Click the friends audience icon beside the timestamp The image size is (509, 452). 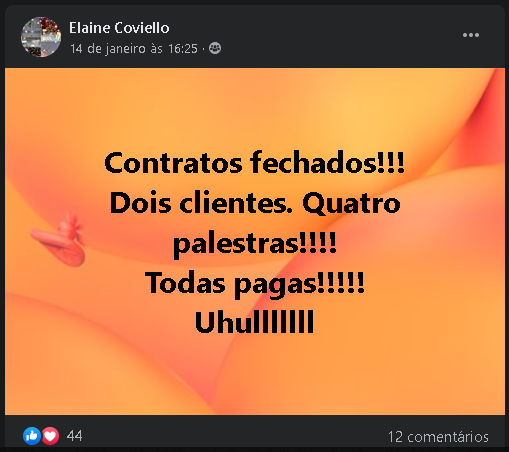tap(215, 49)
